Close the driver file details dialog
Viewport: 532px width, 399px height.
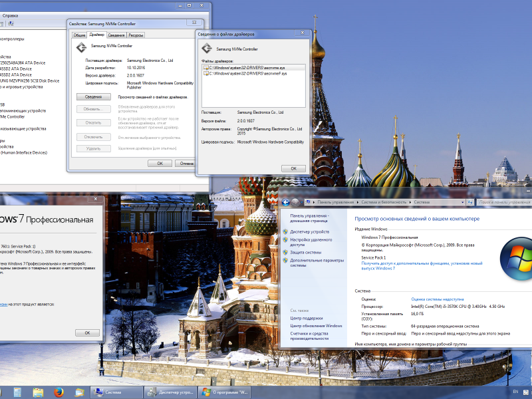coord(302,33)
